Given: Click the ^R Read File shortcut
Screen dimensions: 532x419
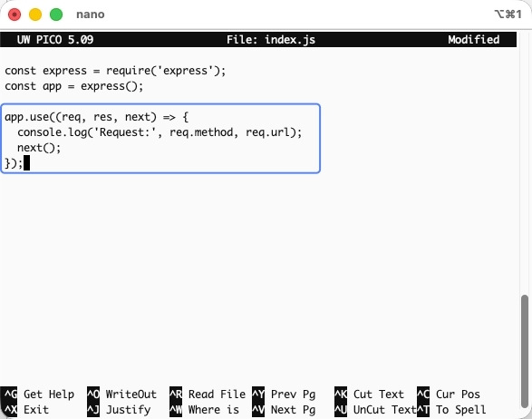Looking at the screenshot, I should pos(208,395).
